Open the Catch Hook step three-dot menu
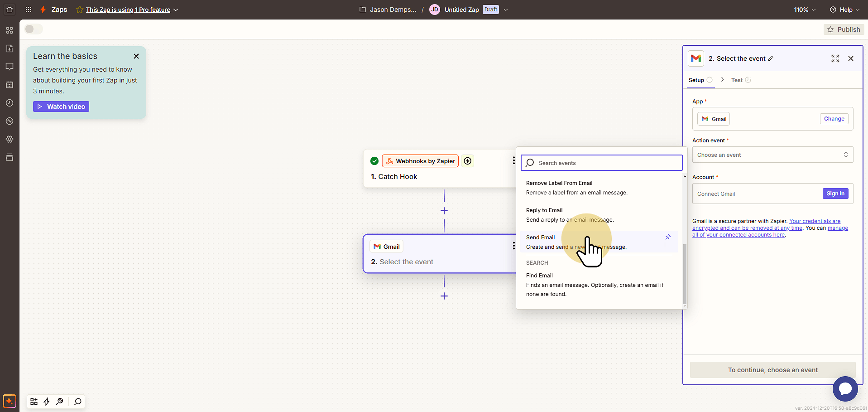Image resolution: width=868 pixels, height=412 pixels. coord(513,160)
